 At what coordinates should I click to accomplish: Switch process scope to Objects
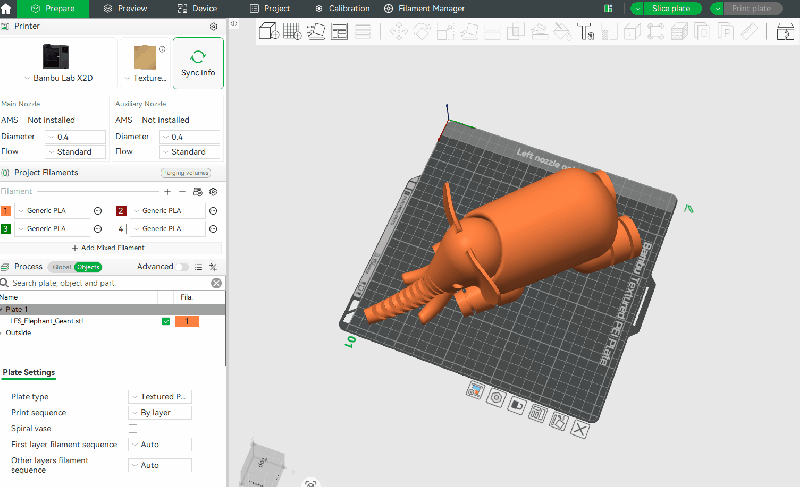(x=88, y=267)
